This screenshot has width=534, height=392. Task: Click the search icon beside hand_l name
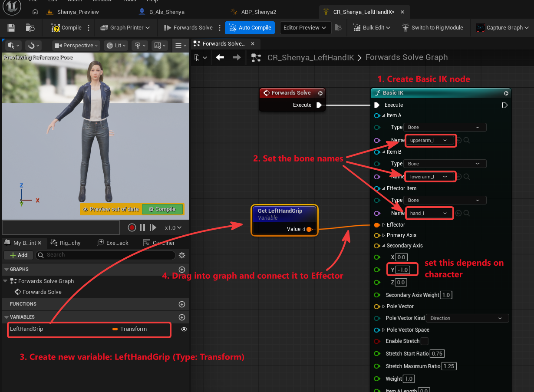tap(466, 213)
